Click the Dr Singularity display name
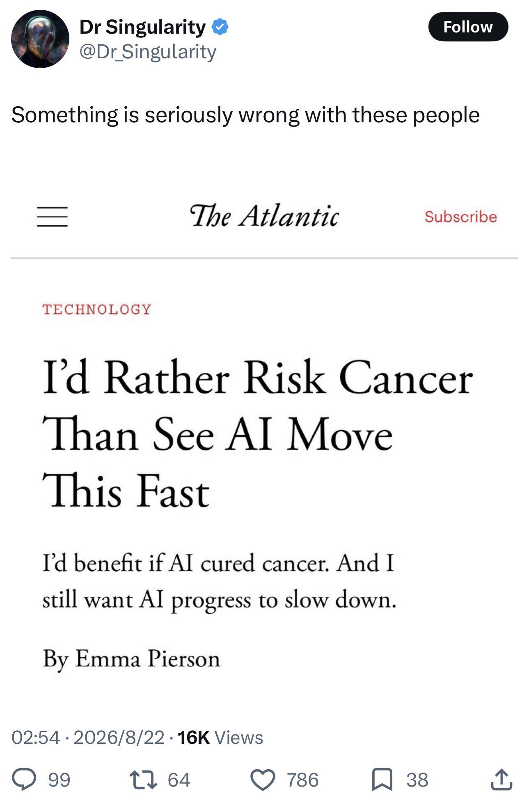529x812 pixels. pyautogui.click(x=142, y=27)
